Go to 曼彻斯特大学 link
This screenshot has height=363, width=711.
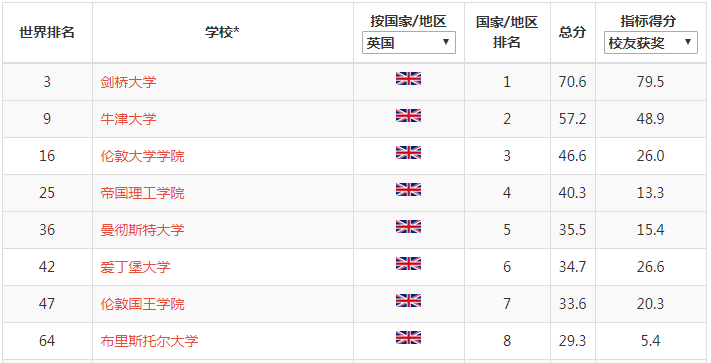pyautogui.click(x=142, y=230)
